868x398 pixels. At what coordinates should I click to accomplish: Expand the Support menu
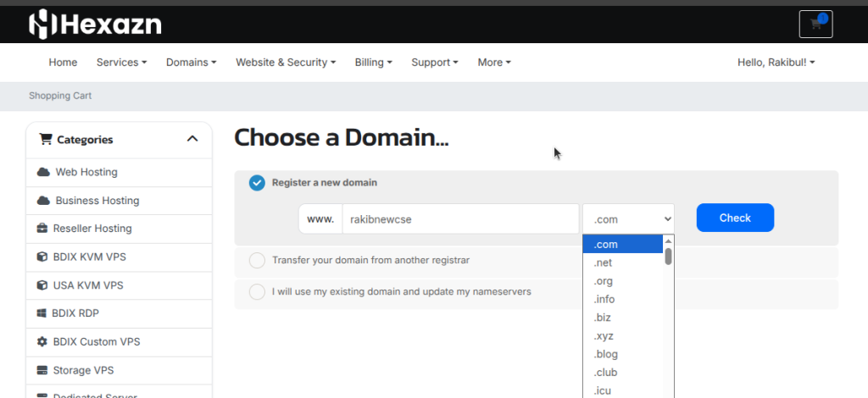coord(435,63)
